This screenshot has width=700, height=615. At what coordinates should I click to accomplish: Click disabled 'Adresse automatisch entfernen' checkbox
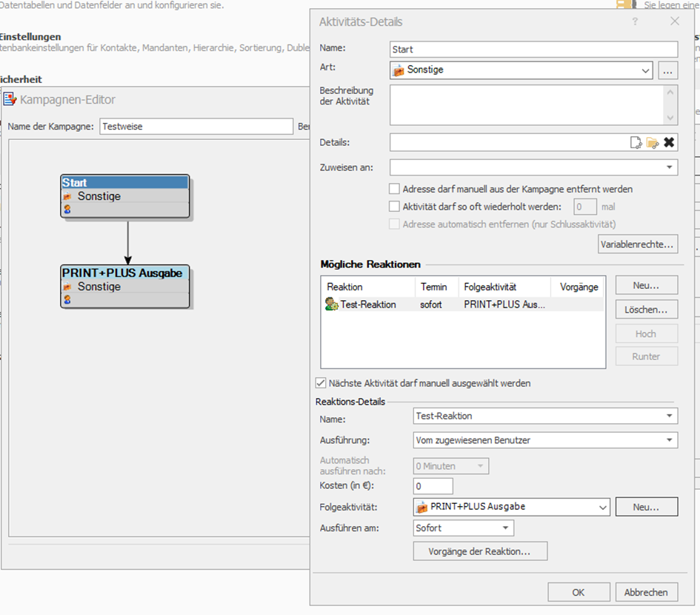click(394, 224)
